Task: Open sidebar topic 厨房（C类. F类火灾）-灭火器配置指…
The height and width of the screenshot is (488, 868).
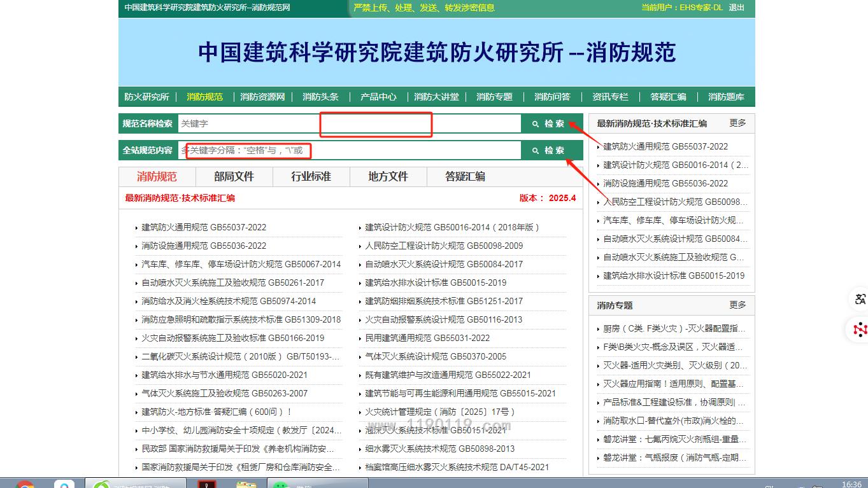Action: pos(674,328)
